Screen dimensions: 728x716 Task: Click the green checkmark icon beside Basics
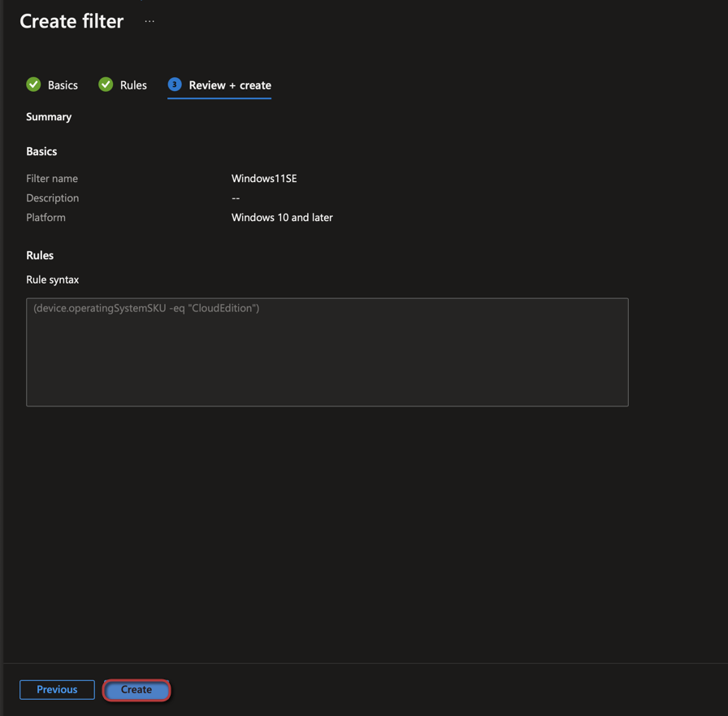tap(33, 85)
